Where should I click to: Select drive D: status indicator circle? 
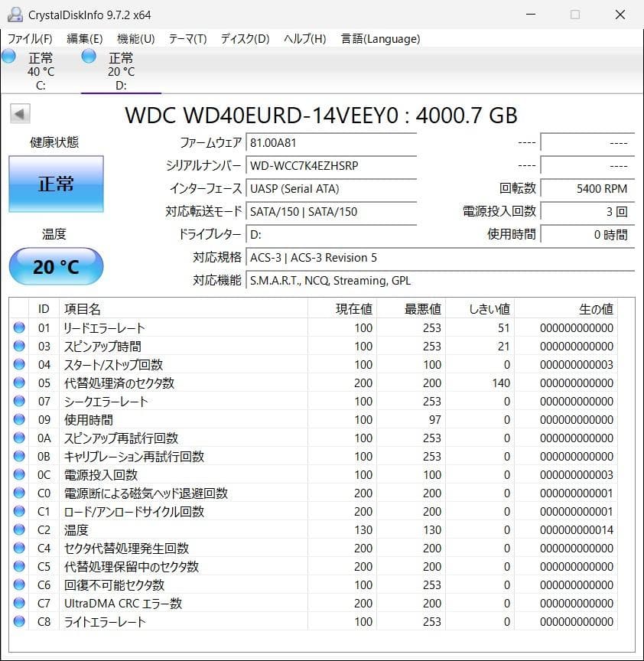[88, 56]
